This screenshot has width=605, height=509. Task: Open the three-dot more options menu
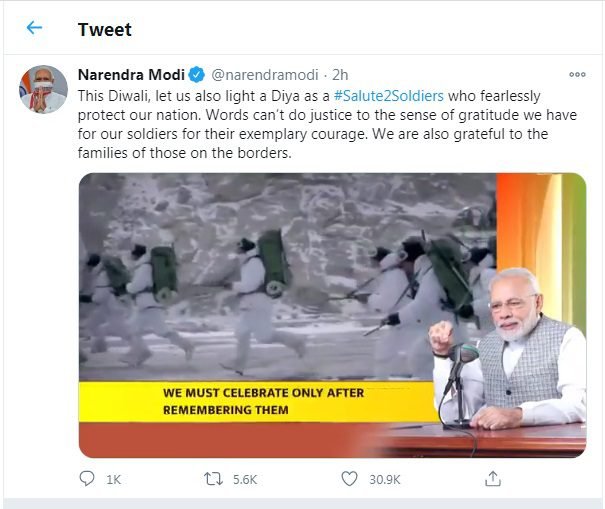coord(577,74)
